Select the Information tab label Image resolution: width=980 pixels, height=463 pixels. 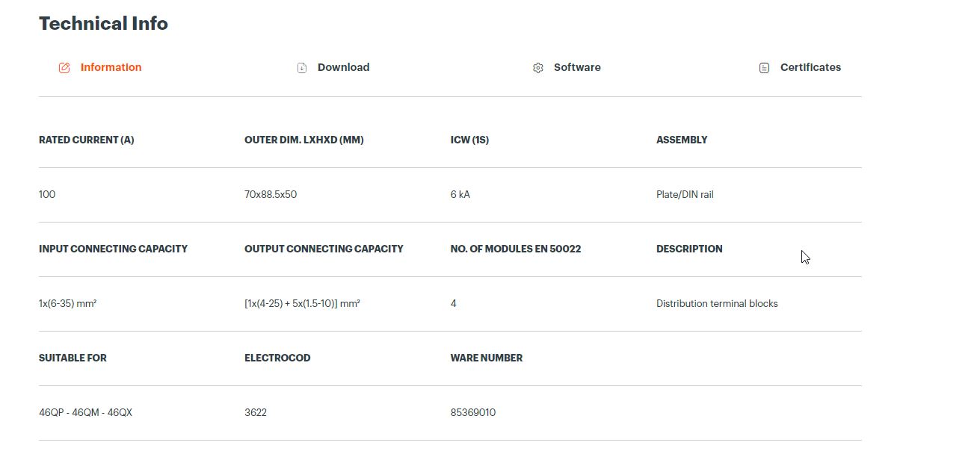pos(111,67)
